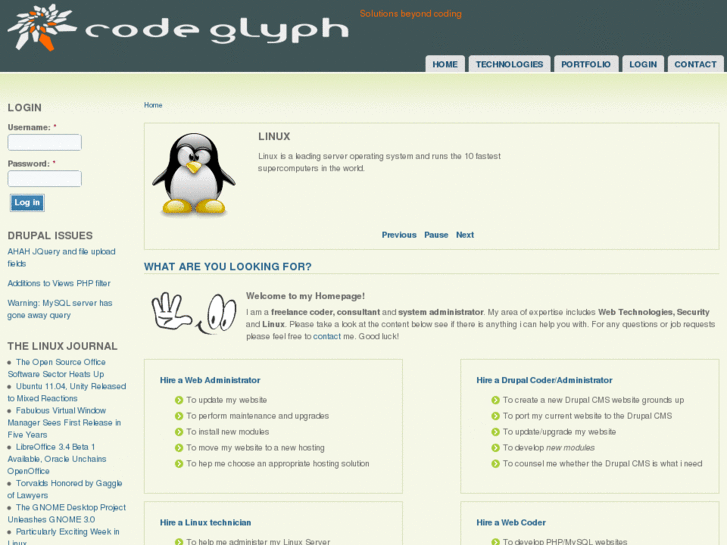This screenshot has height=545, width=727.
Task: Click the waving hand cartoon icon
Action: click(193, 312)
